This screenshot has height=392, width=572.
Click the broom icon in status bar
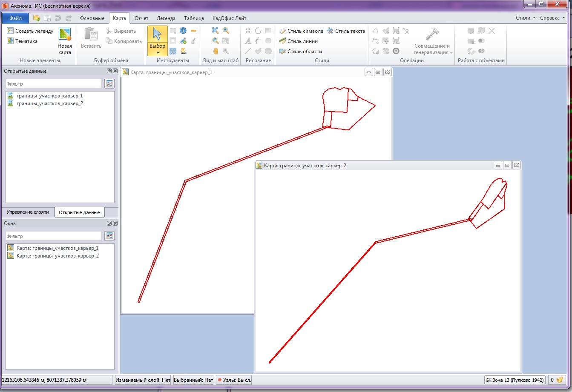pos(560,380)
